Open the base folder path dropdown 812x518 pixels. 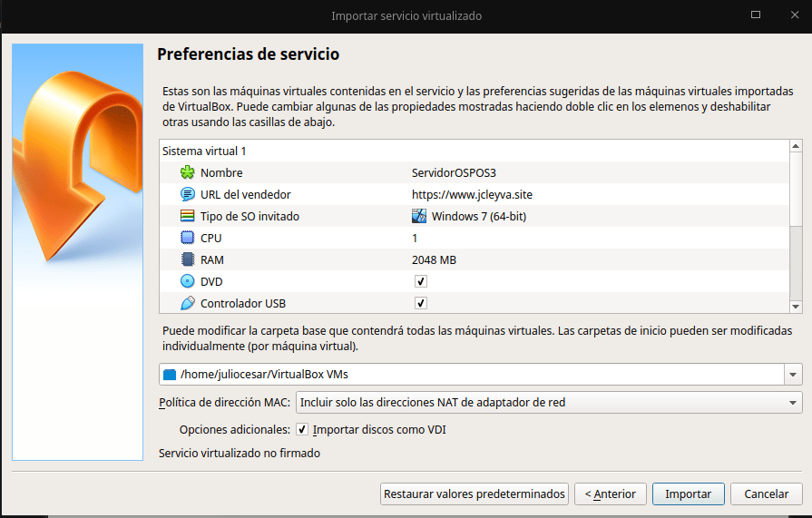795,374
